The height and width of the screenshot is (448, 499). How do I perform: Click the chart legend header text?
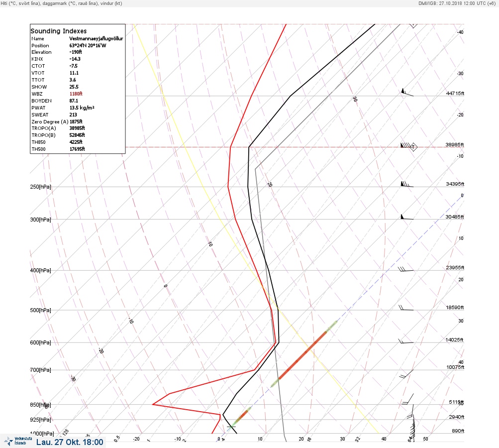point(61,3)
